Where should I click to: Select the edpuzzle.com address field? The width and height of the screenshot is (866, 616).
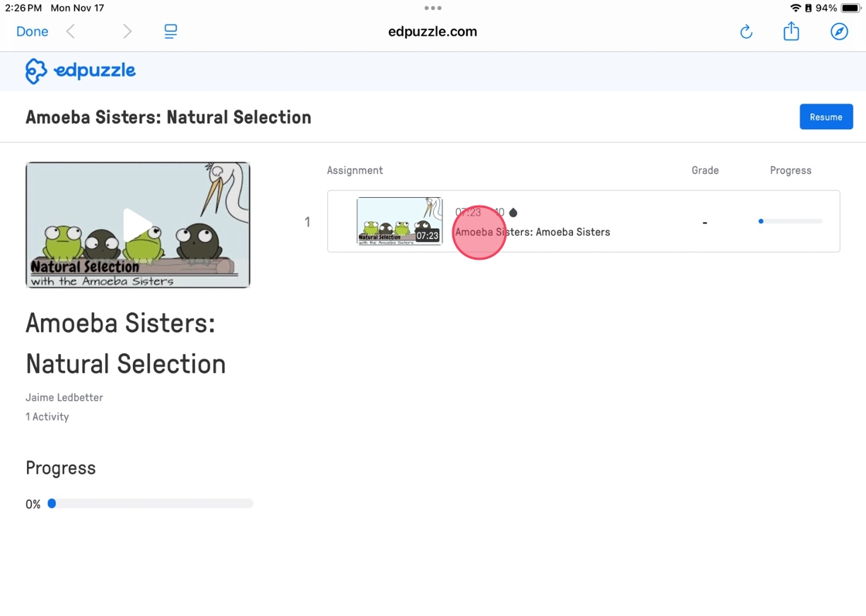click(432, 32)
